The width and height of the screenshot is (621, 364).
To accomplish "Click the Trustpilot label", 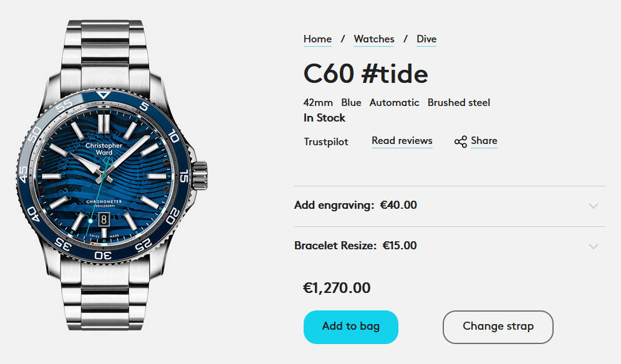I will click(x=325, y=142).
